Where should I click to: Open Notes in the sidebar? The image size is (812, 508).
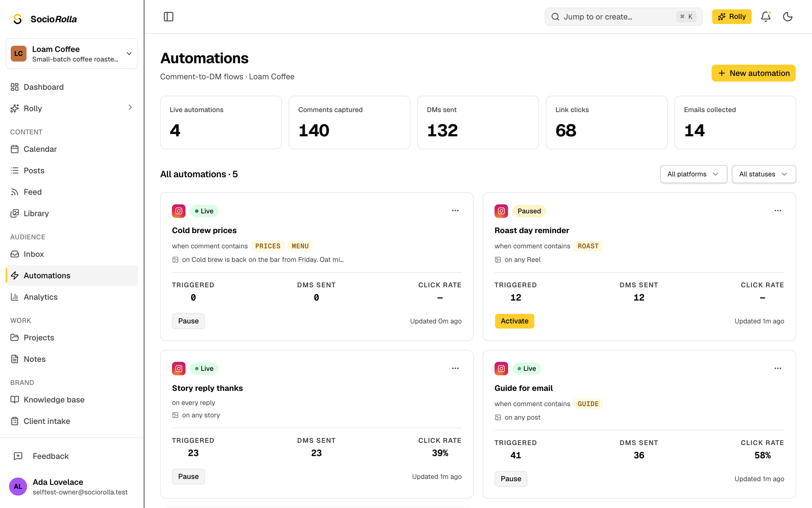tap(72, 359)
